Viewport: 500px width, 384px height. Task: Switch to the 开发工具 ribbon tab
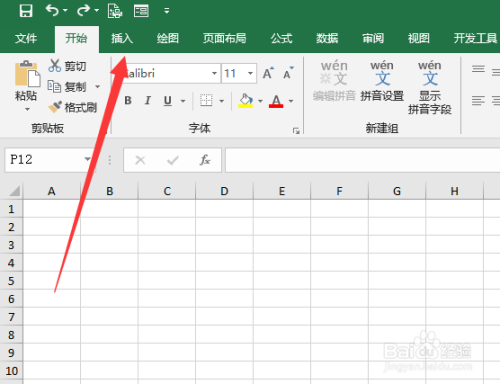pos(475,38)
